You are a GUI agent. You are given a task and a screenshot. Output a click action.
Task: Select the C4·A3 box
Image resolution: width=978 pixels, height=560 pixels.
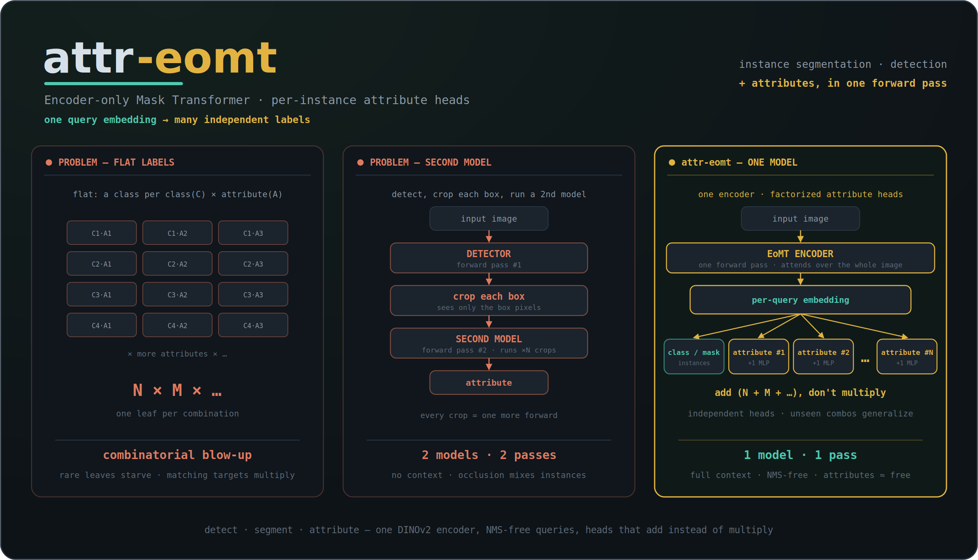[253, 325]
